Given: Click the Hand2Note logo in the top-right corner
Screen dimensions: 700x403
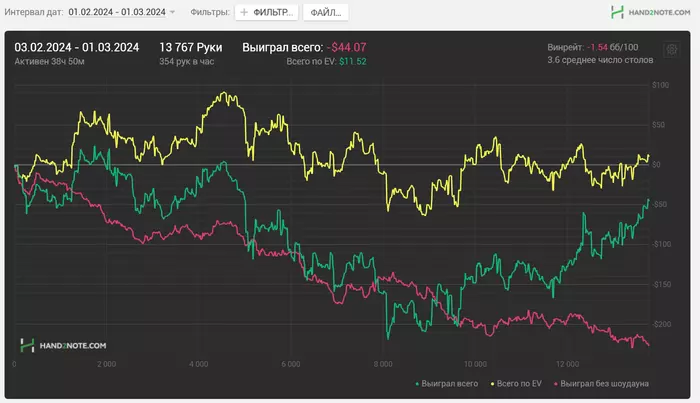Looking at the screenshot, I should tap(650, 12).
